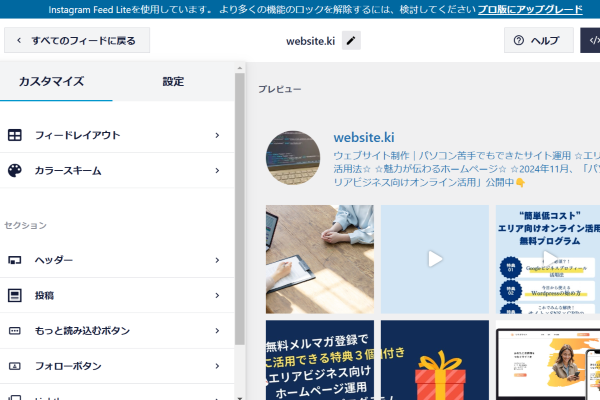Click the フォローボタン icon

click(x=15, y=366)
